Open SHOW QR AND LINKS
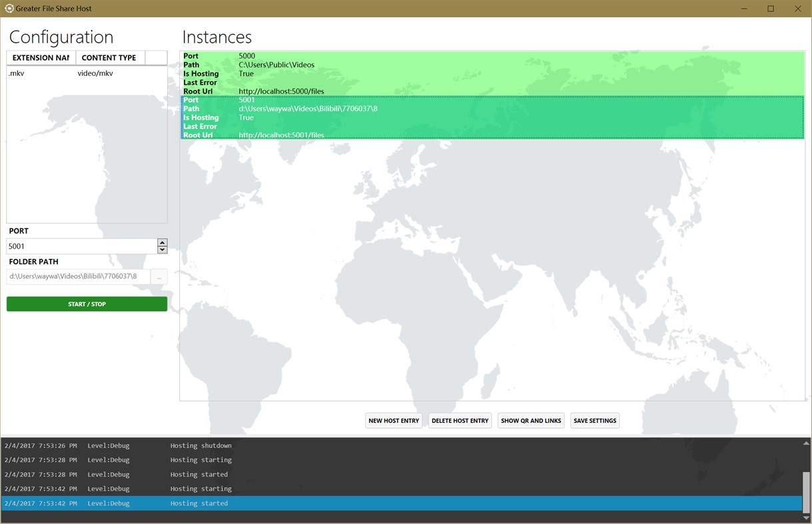The width and height of the screenshot is (812, 524). coord(531,420)
